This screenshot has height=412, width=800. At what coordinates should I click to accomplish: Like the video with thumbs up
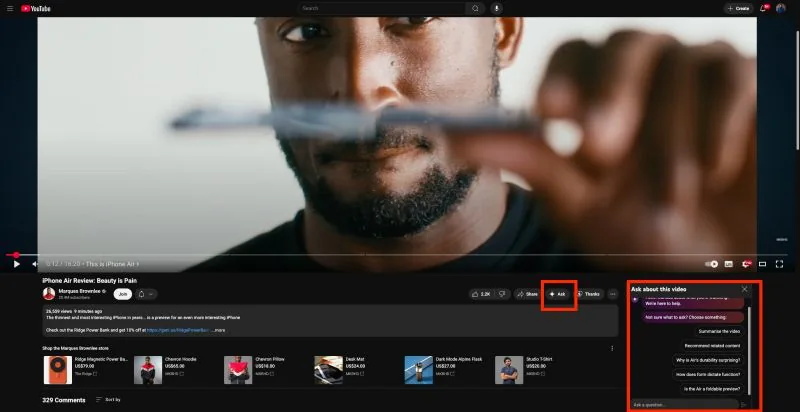pos(481,294)
